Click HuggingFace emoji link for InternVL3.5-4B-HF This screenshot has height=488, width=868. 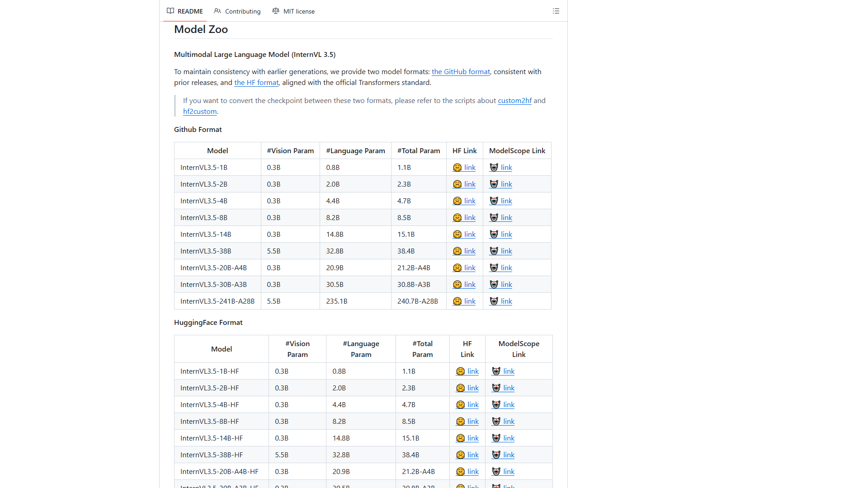[x=467, y=404]
